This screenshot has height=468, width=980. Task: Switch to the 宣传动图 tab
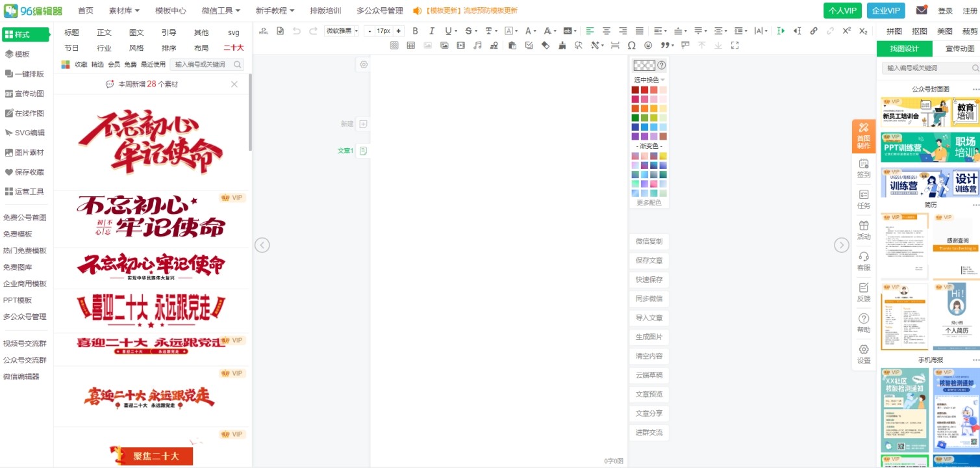959,49
